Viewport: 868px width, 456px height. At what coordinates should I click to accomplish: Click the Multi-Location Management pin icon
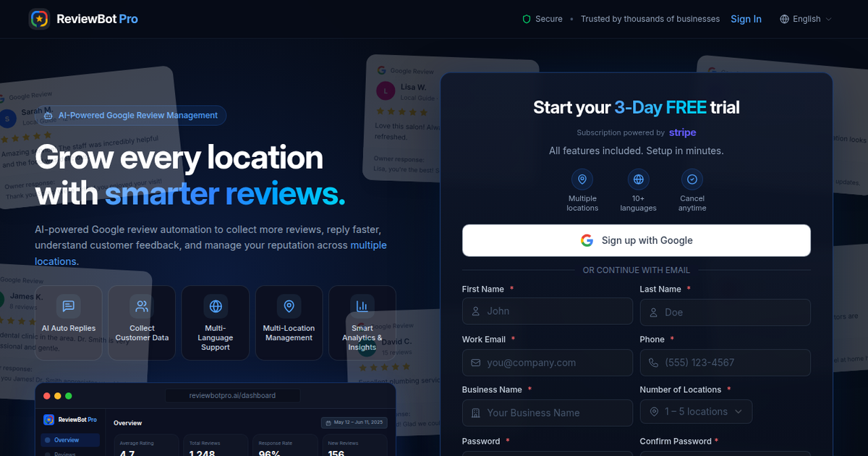pos(289,306)
